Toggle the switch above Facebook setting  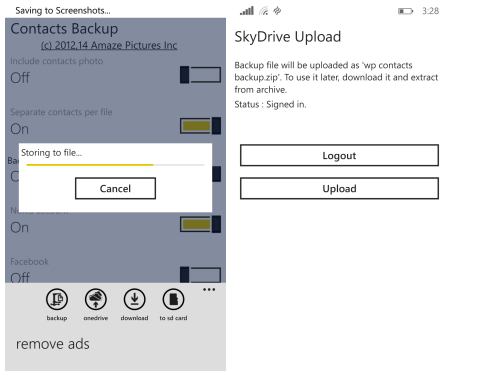[200, 224]
